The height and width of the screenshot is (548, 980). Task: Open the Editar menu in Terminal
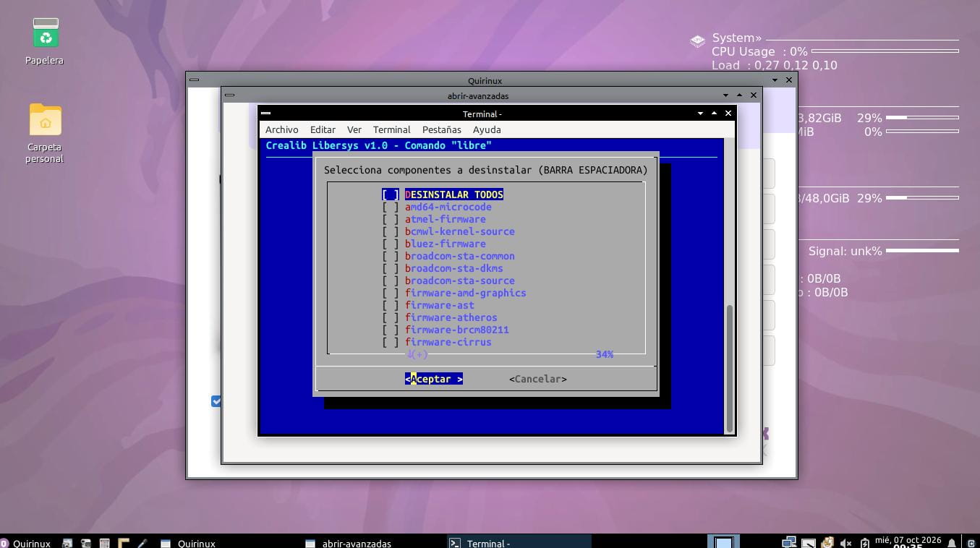[x=323, y=129]
